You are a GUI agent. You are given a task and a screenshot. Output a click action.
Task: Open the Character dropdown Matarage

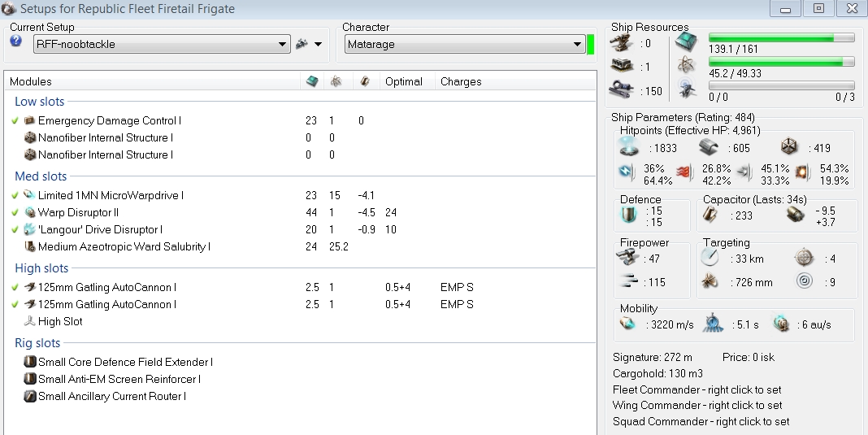coord(464,45)
